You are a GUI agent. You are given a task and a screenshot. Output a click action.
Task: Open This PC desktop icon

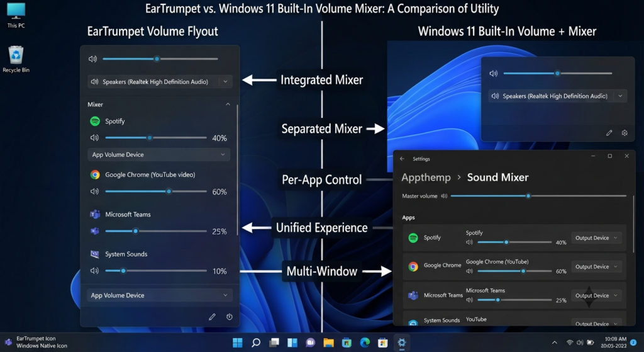coord(16,16)
